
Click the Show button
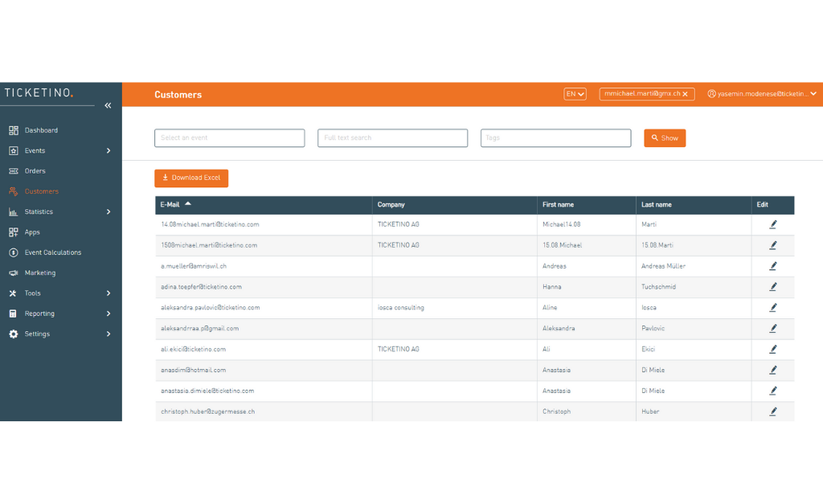[665, 137]
